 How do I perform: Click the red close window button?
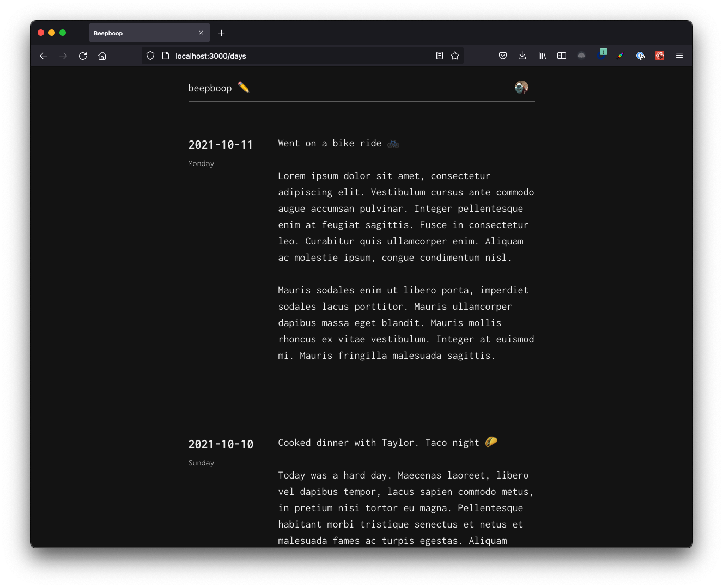[41, 33]
